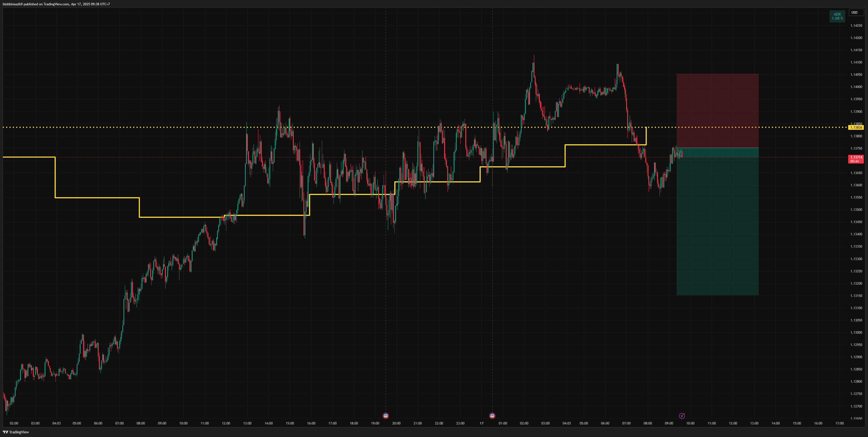Select the yellow 1.13836 price line label
868x437 pixels.
point(856,128)
